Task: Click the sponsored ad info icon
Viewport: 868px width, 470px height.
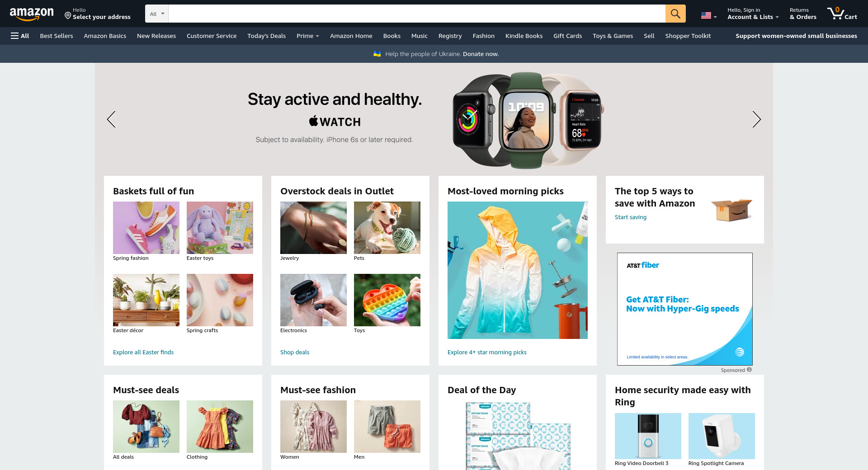Action: [x=749, y=370]
